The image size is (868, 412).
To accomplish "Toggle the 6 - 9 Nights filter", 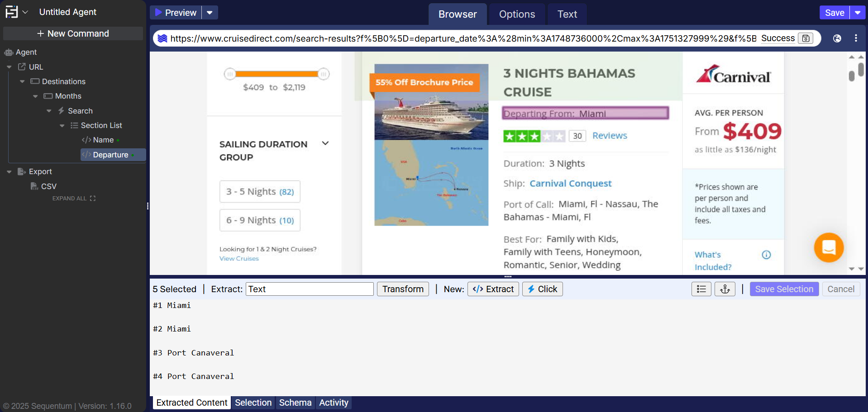I will [260, 220].
